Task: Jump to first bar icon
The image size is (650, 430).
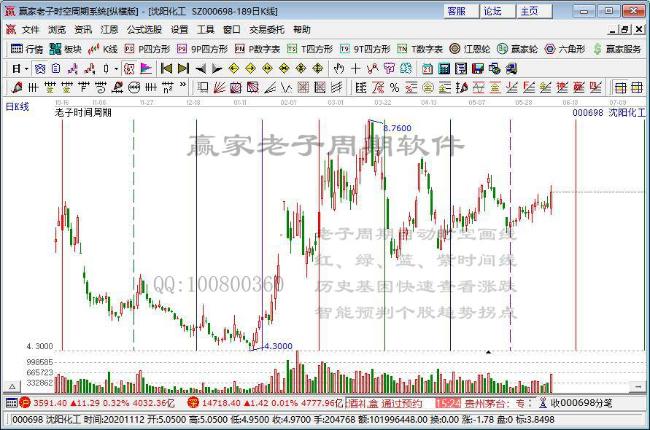Action: tap(166, 69)
